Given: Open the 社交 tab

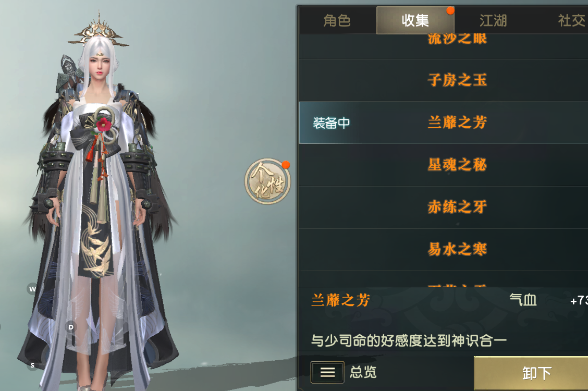Looking at the screenshot, I should pos(571,20).
